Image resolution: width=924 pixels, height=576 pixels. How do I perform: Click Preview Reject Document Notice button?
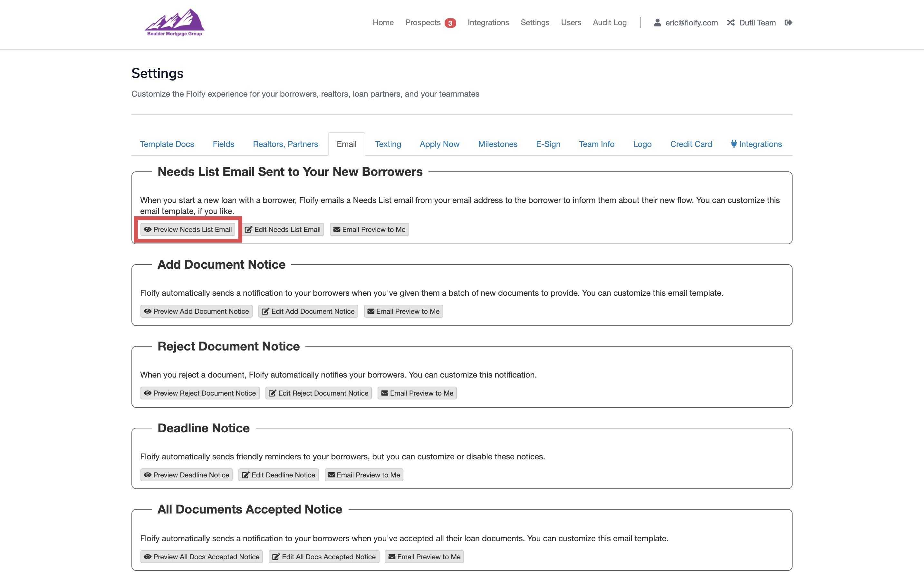click(x=199, y=393)
